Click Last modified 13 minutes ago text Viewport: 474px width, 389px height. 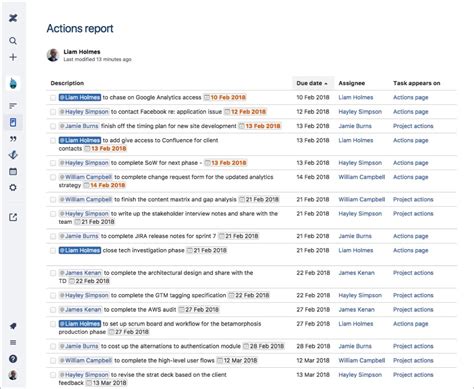(x=97, y=59)
